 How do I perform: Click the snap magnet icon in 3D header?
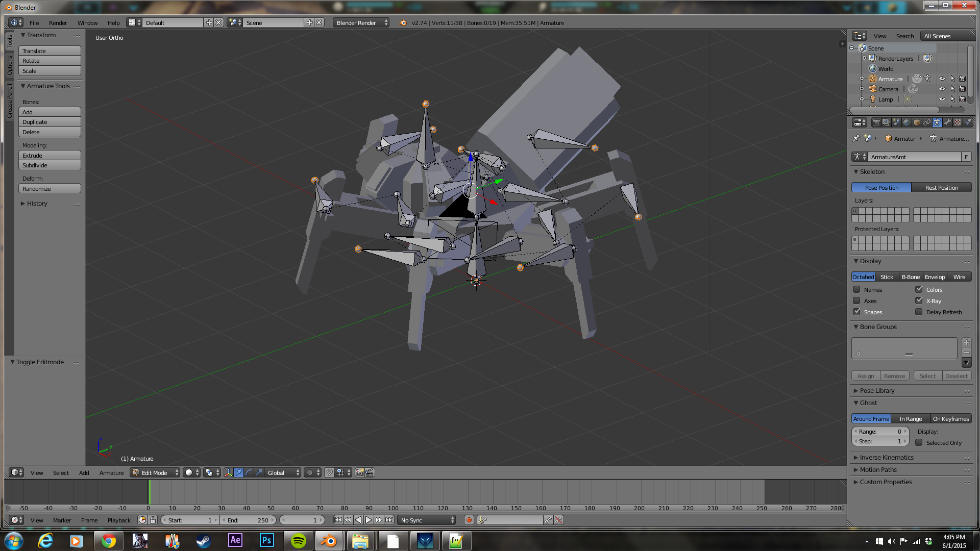[329, 472]
